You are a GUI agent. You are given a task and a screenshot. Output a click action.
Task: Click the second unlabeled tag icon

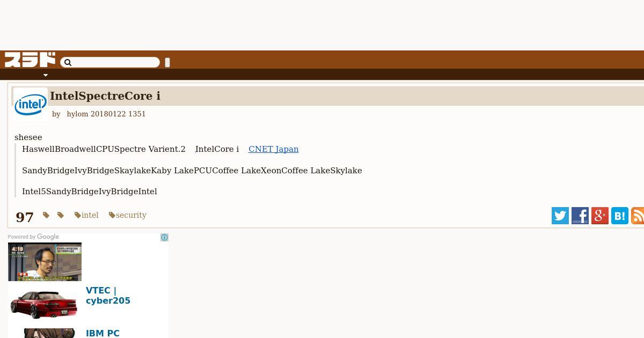coord(61,215)
